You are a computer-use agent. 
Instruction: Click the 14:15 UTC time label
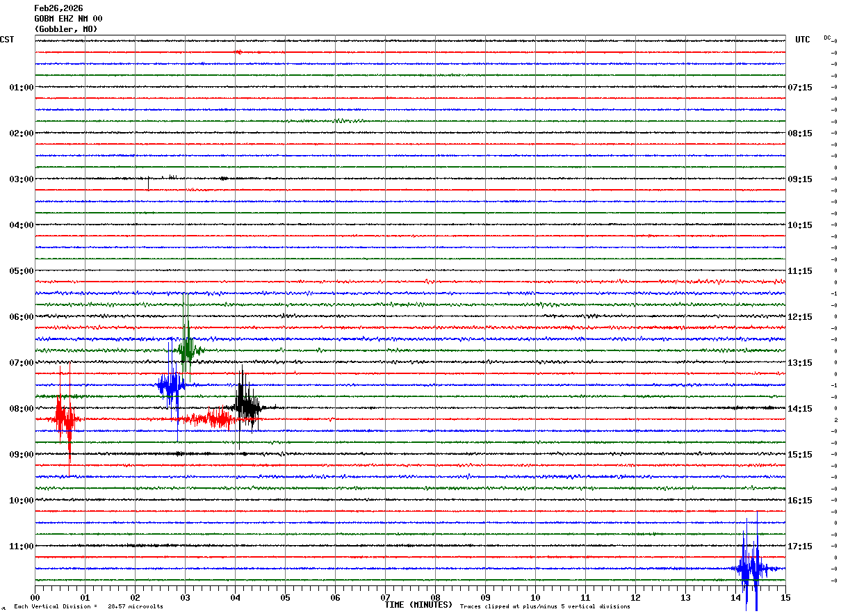pyautogui.click(x=800, y=409)
